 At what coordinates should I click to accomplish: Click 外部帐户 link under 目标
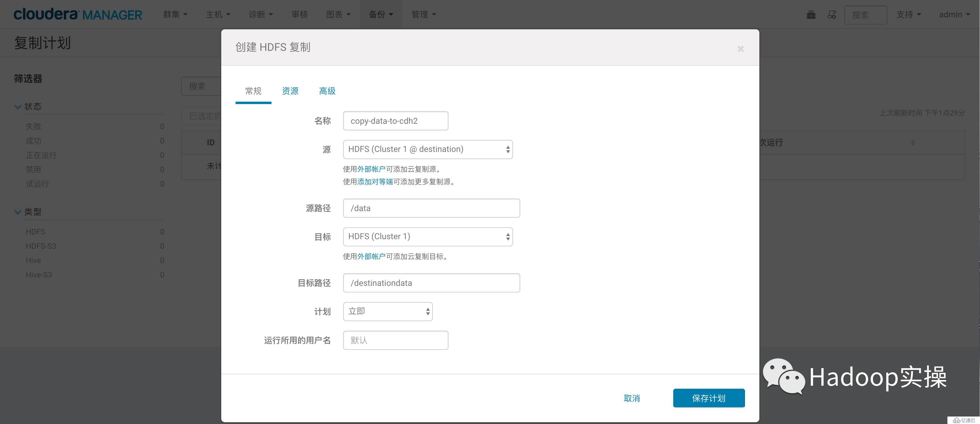point(371,256)
